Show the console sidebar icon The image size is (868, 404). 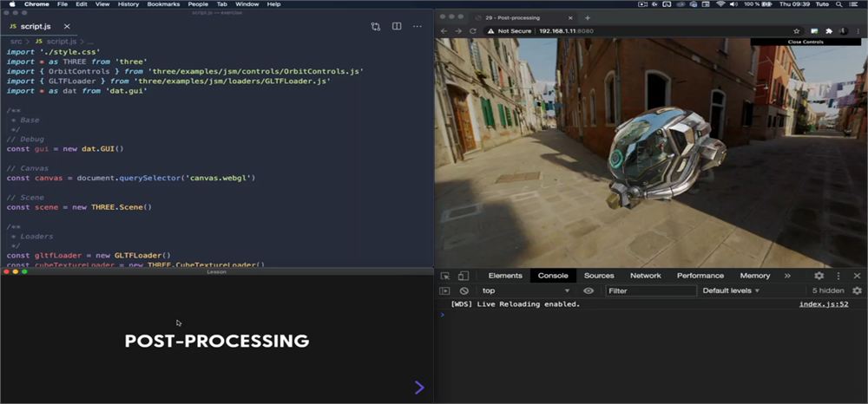(444, 290)
